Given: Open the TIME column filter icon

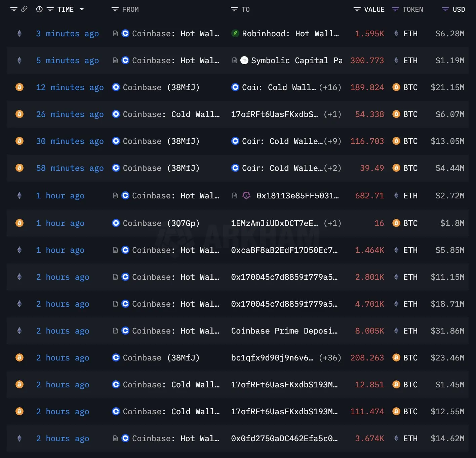Looking at the screenshot, I should 50,9.
